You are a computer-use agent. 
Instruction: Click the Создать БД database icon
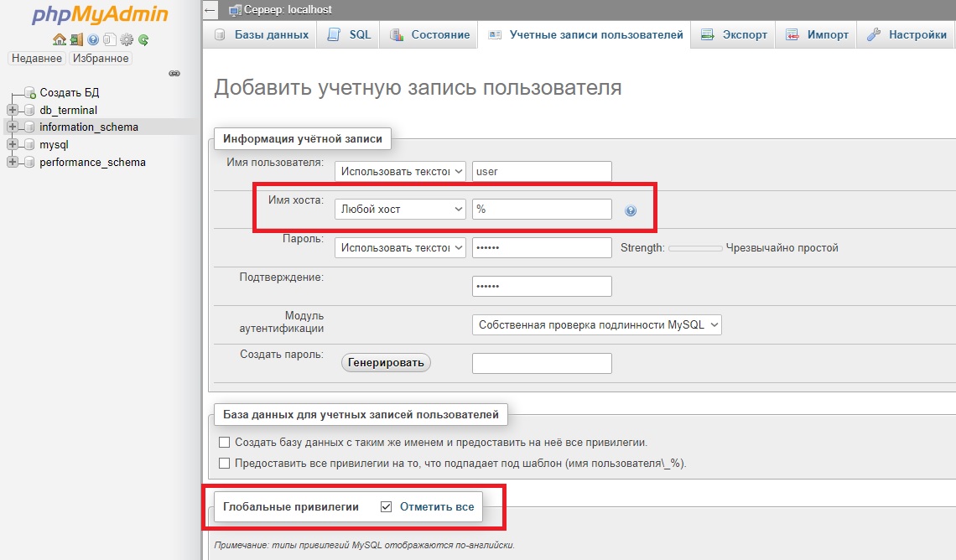[29, 92]
